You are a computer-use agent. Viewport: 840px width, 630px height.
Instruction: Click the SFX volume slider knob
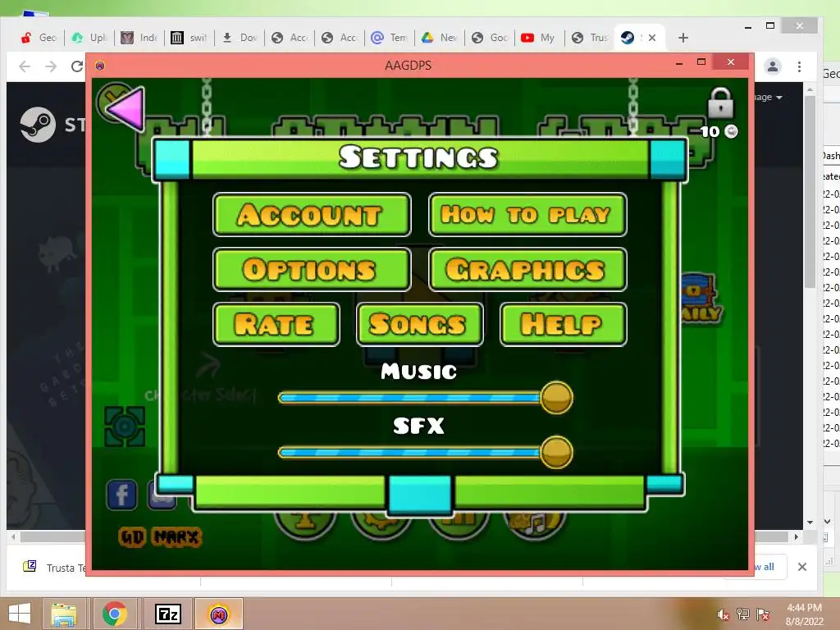pos(557,452)
